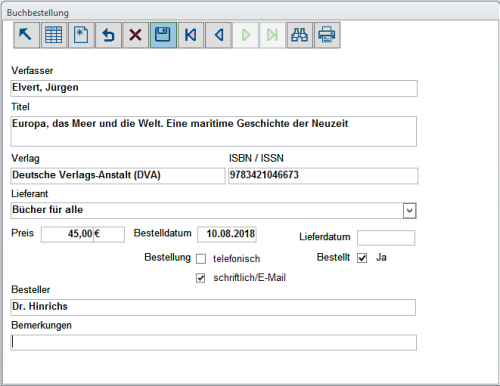Viewport: 500px width, 386px height.
Task: Expand the Lieferant dropdown arrow
Action: pyautogui.click(x=409, y=211)
